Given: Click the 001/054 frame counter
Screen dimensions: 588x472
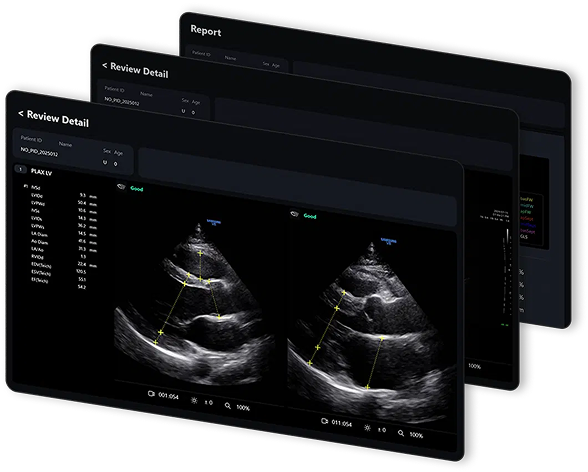Looking at the screenshot, I should tap(168, 396).
